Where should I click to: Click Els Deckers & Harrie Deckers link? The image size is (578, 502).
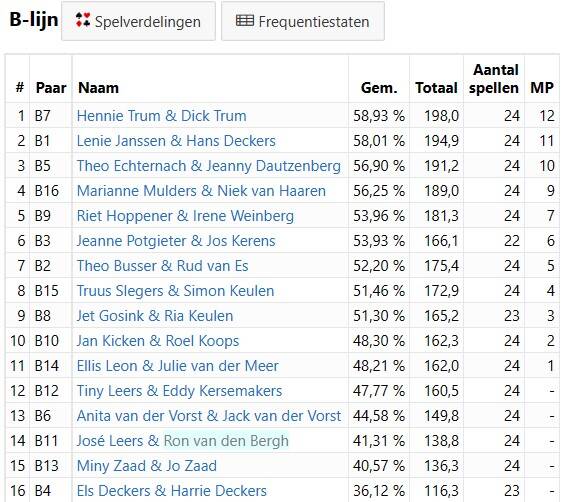click(x=172, y=491)
